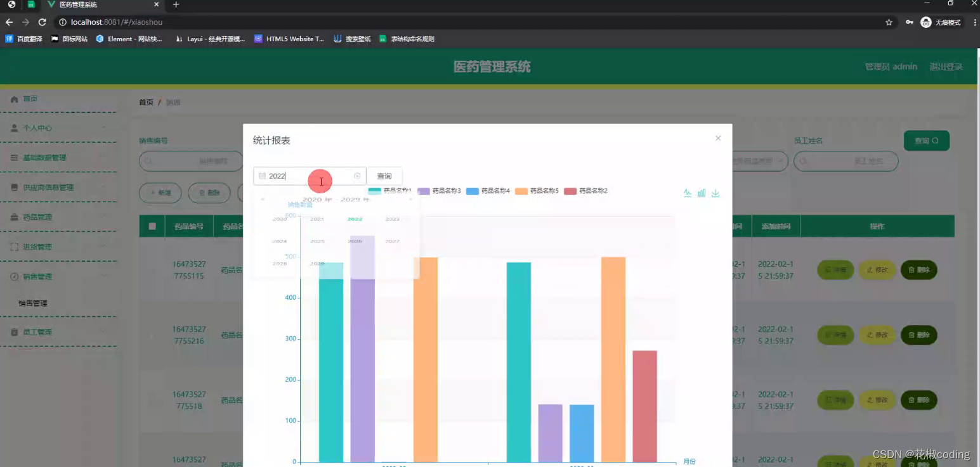This screenshot has height=467, width=980.
Task: Click 查询 button in statistics dialog
Action: tap(384, 176)
